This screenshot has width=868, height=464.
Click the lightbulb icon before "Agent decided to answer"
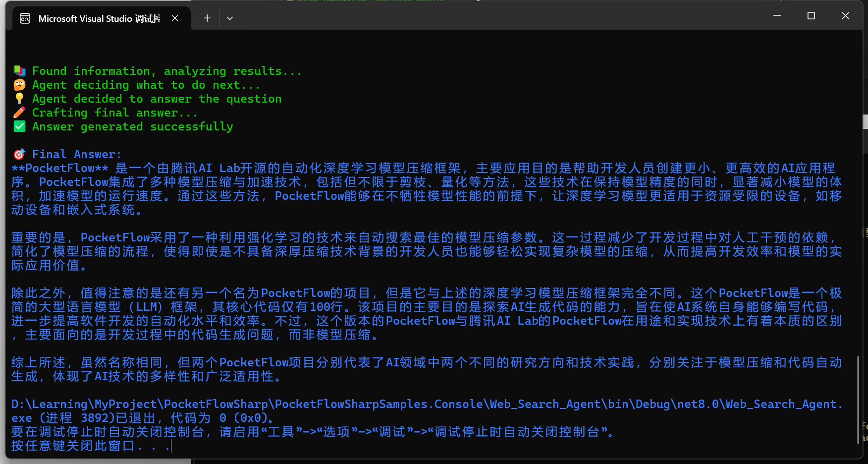click(19, 98)
